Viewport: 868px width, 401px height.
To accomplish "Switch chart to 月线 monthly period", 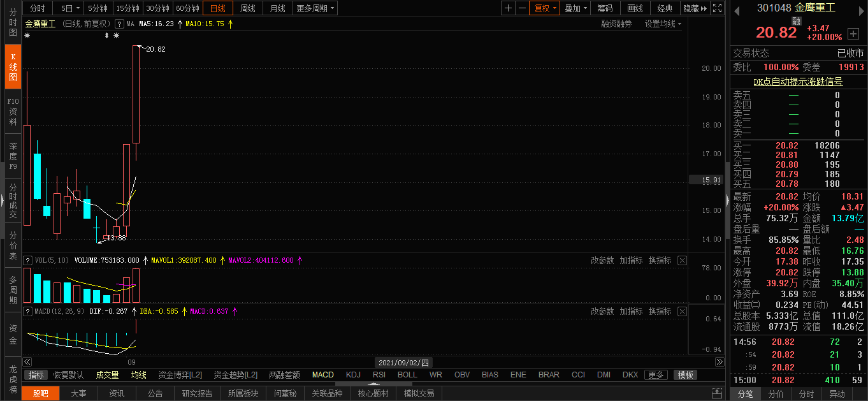I will [x=277, y=8].
